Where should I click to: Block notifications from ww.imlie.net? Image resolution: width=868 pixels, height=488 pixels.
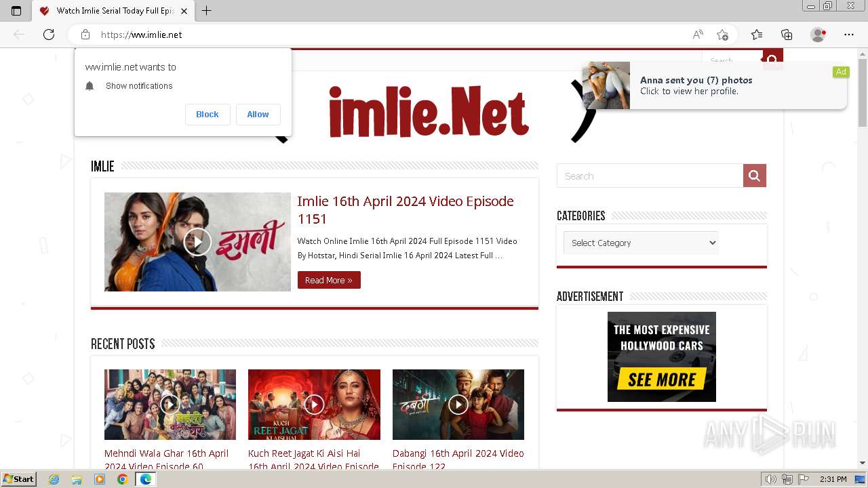[x=207, y=115]
